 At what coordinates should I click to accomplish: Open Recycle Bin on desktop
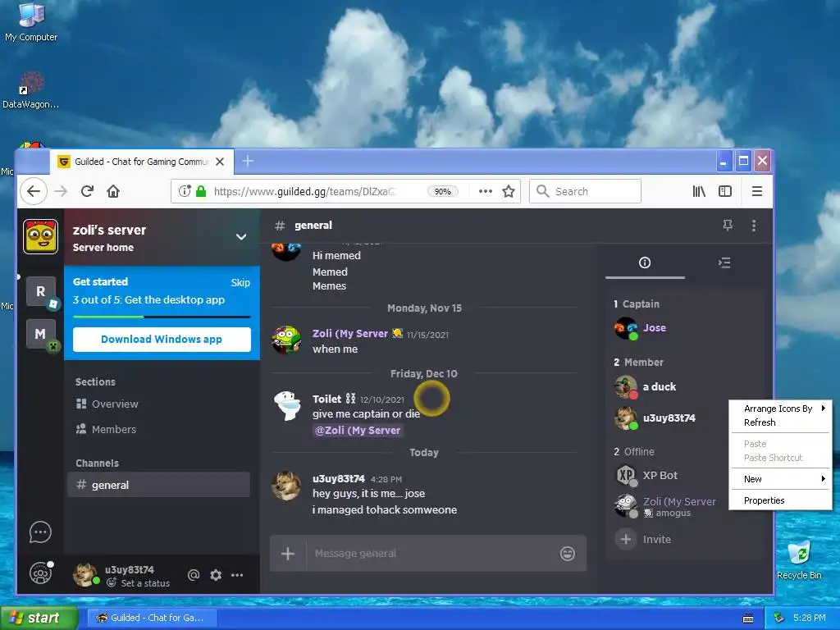tap(799, 561)
